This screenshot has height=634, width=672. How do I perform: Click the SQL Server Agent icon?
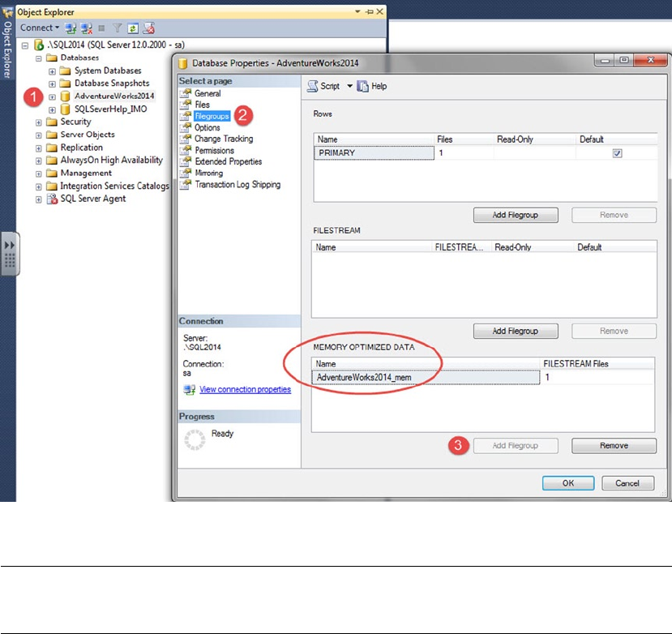pos(52,199)
